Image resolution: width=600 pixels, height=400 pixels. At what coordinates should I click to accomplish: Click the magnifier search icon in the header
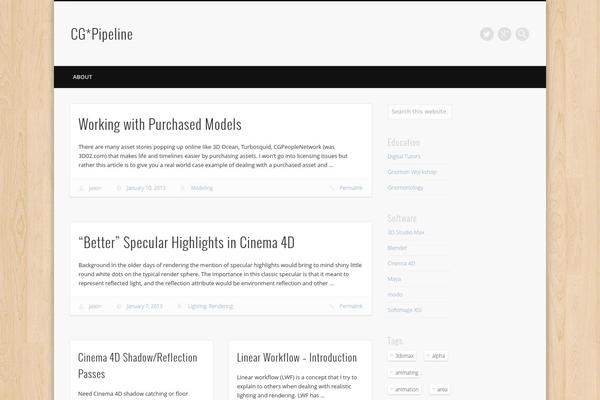[522, 34]
